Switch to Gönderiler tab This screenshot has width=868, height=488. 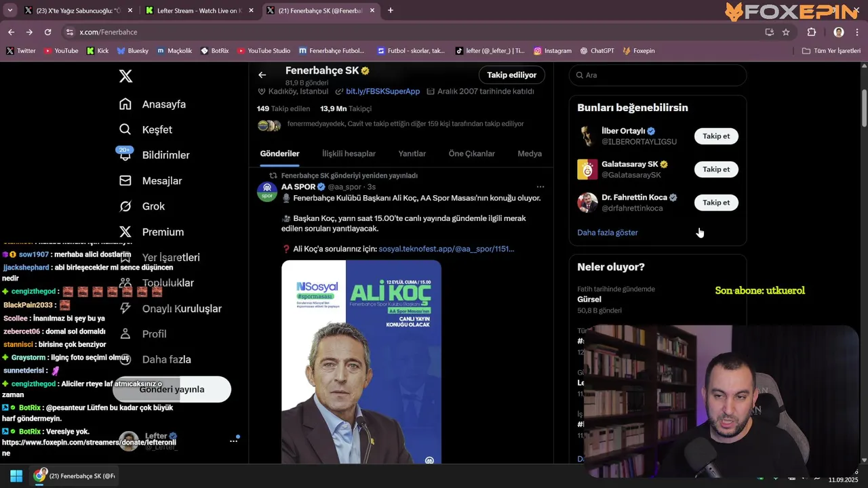279,154
